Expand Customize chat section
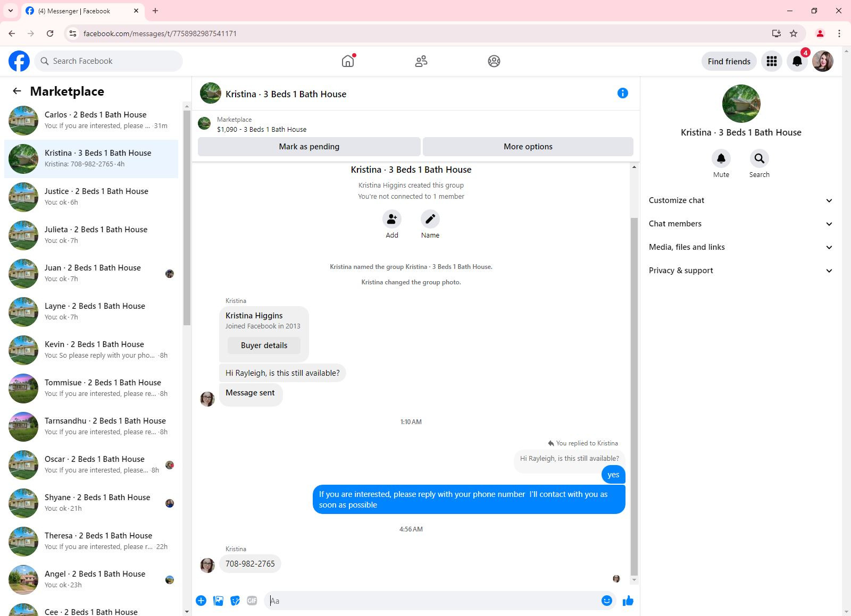Viewport: 851px width, 616px height. coord(740,200)
